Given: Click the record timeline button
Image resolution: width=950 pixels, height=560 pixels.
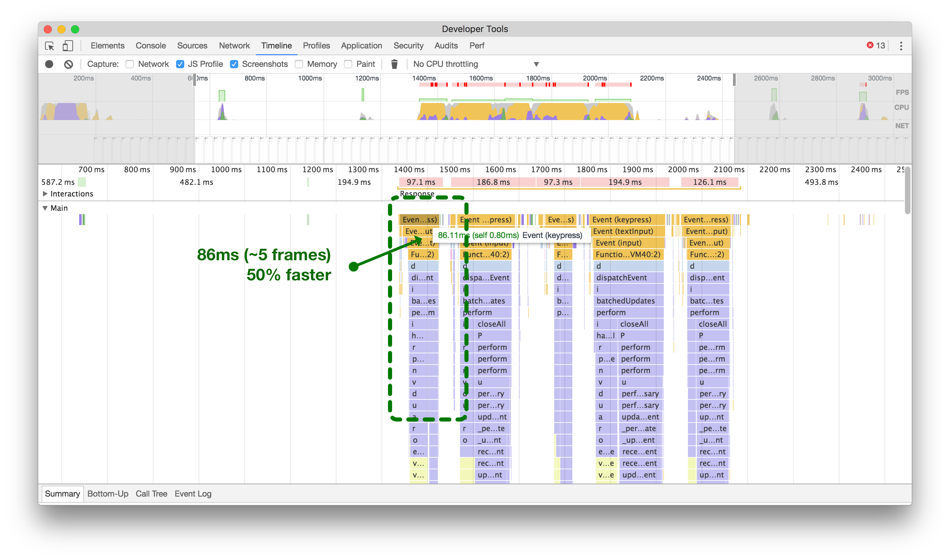Looking at the screenshot, I should pyautogui.click(x=49, y=64).
